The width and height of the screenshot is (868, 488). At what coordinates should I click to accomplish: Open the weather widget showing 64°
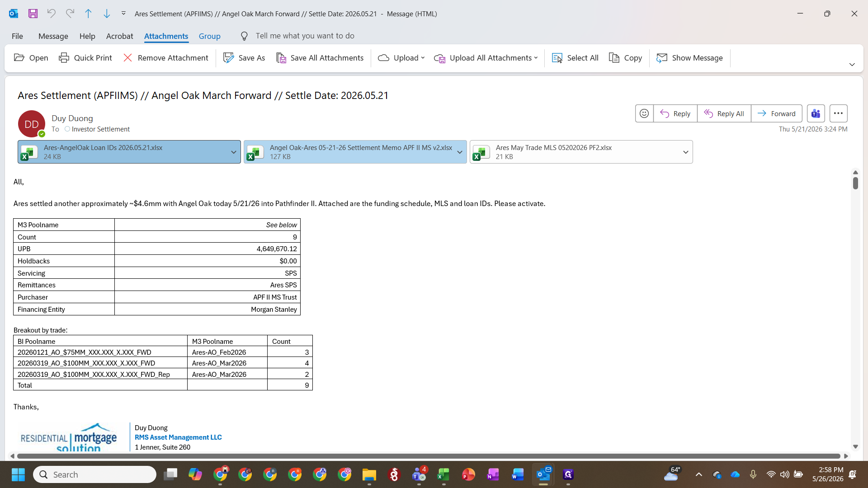672,474
